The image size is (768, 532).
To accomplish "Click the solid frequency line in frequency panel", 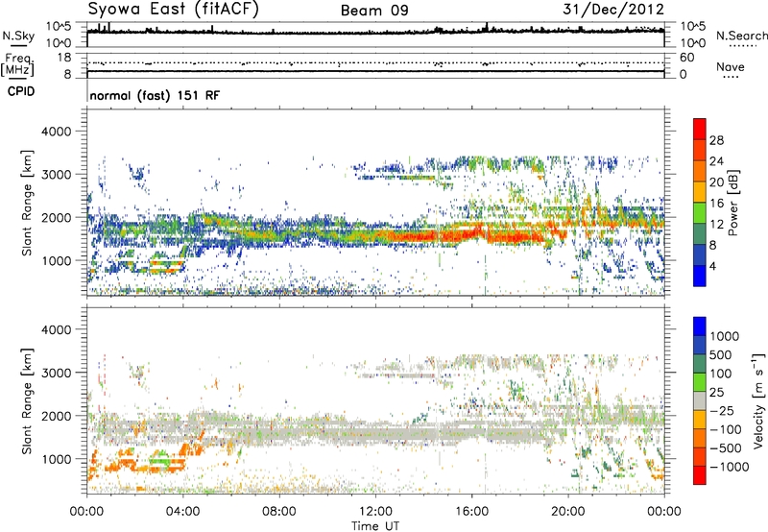I will click(x=375, y=71).
